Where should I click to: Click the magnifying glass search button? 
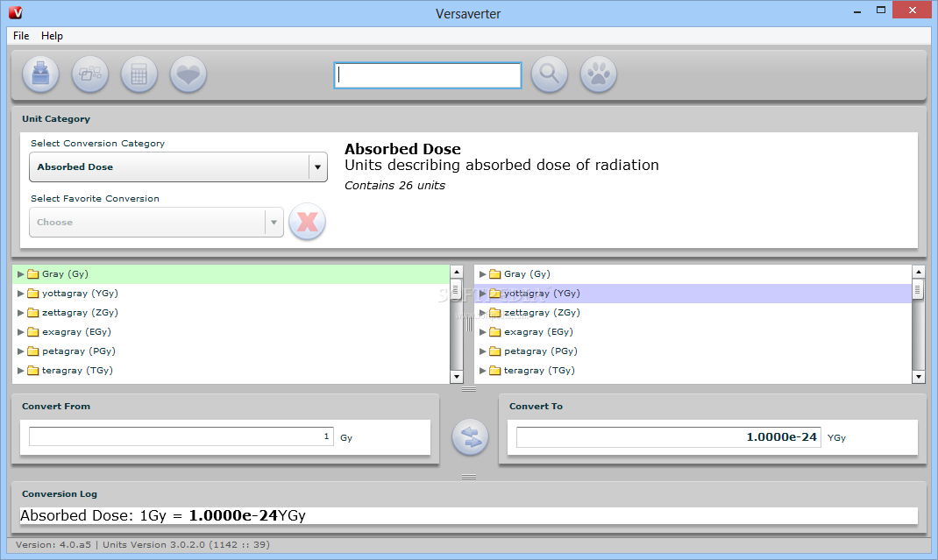(549, 74)
